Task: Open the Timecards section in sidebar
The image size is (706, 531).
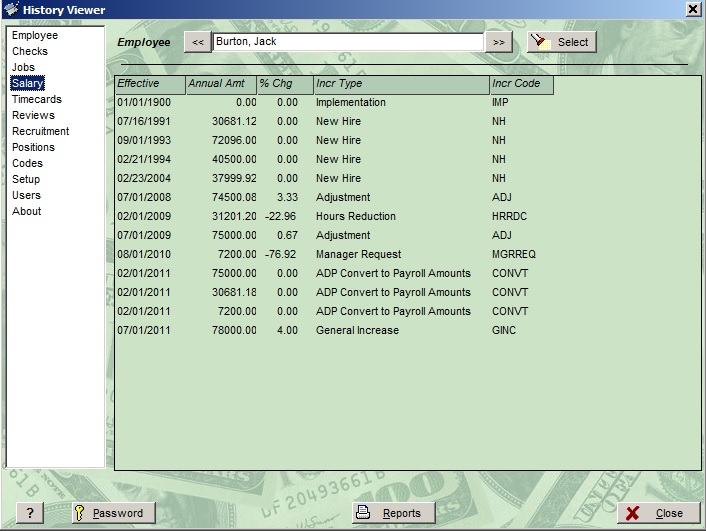Action: point(36,99)
